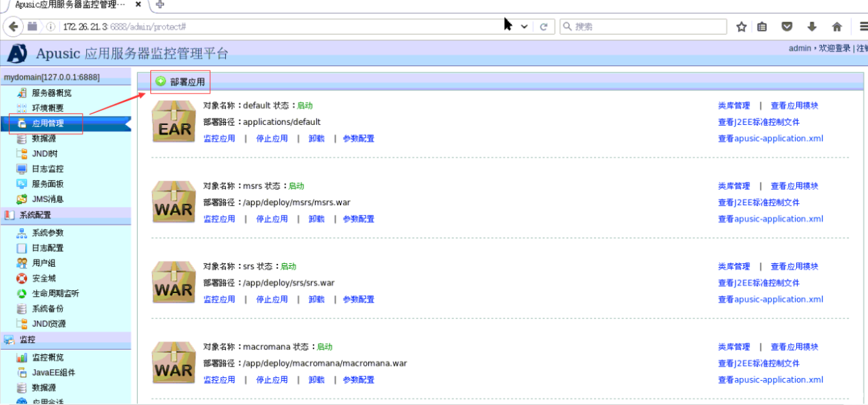Viewport: 868px width, 405px height.
Task: Click the Apusic logo in the header
Action: (x=17, y=53)
